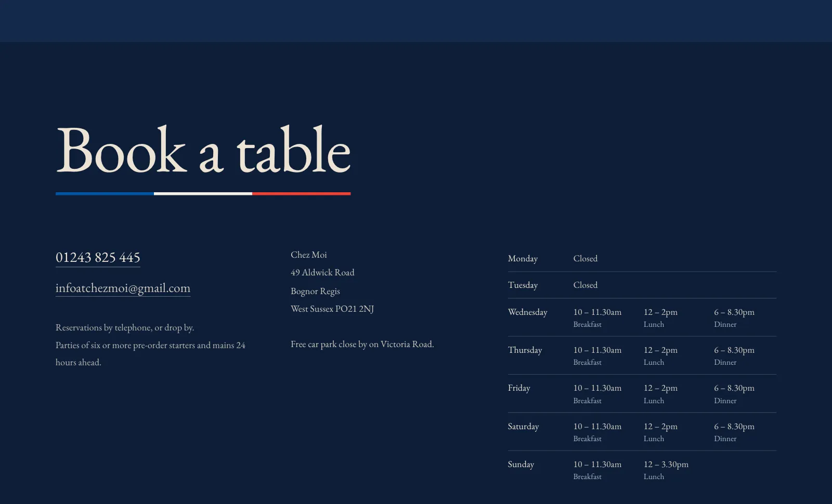Screen dimensions: 832x504
Task: Click 'Free car park close by' note
Action: [362, 344]
